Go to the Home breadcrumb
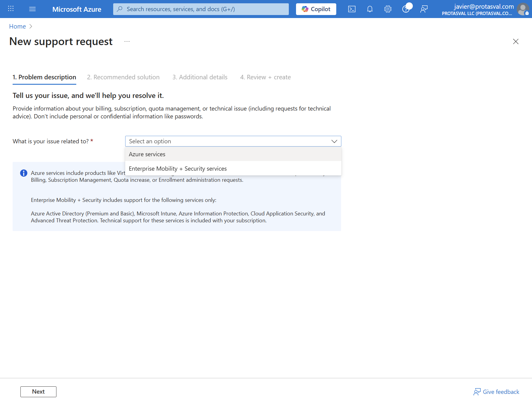 pyautogui.click(x=17, y=26)
